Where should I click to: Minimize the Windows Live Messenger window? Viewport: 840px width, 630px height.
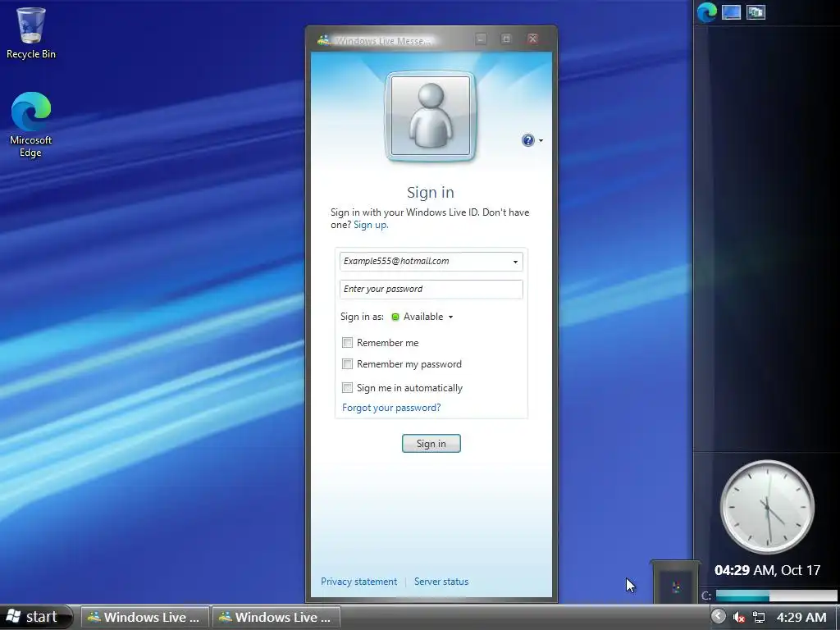481,39
